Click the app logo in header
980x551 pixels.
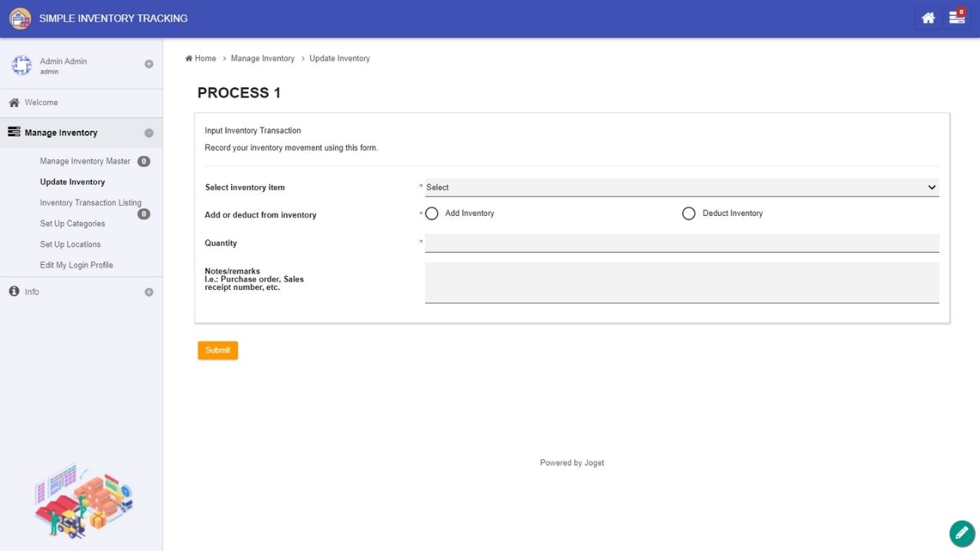pyautogui.click(x=20, y=18)
